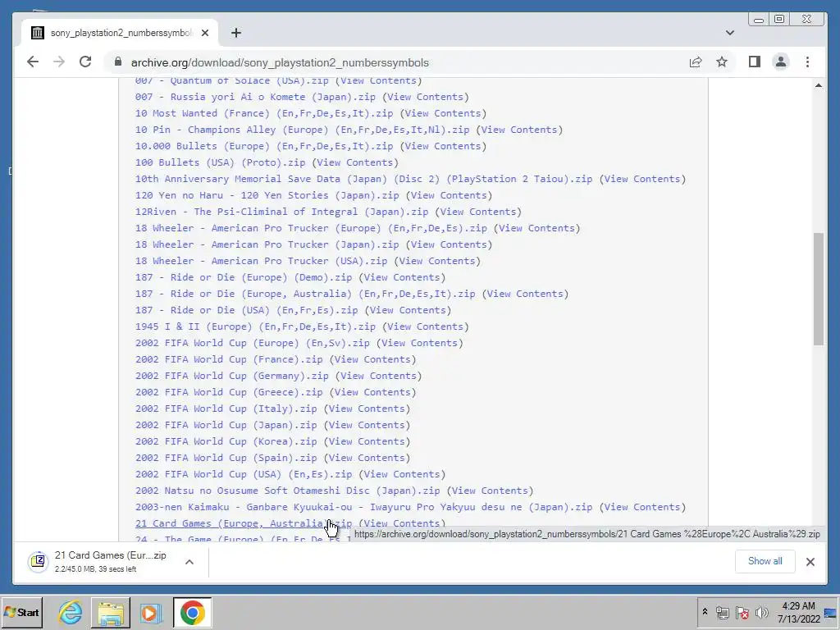Download 12Riven Psi-Climinal of Integral zip

point(282,212)
